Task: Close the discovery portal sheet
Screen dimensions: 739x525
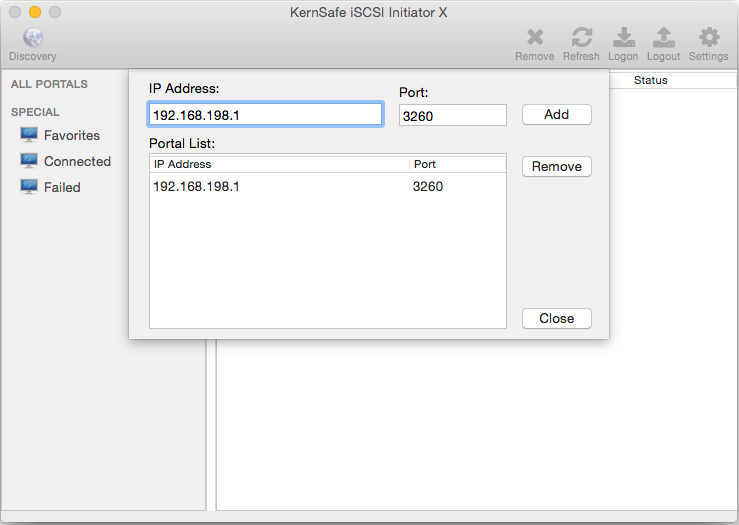Action: tap(557, 319)
